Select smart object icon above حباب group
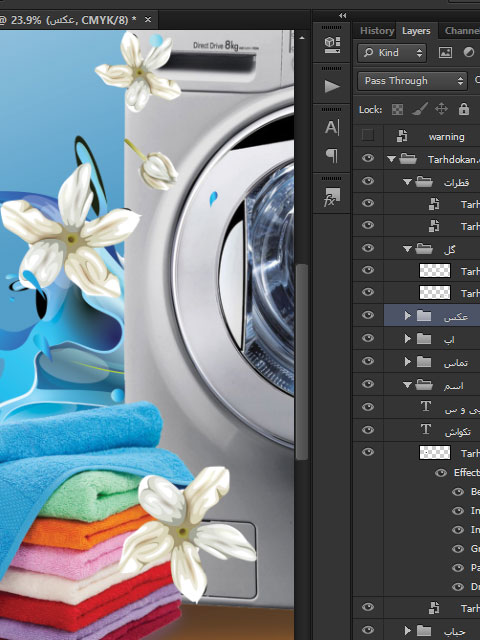This screenshot has height=640, width=480. coord(434,608)
